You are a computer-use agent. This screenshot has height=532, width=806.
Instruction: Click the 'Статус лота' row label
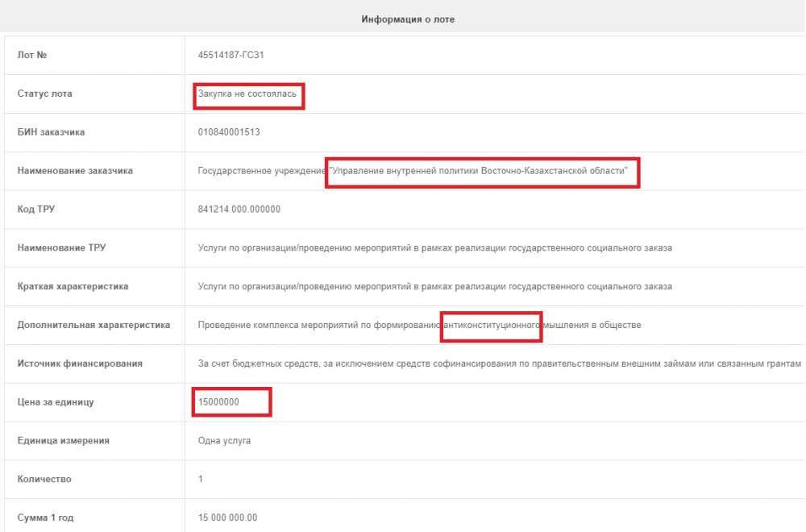44,94
